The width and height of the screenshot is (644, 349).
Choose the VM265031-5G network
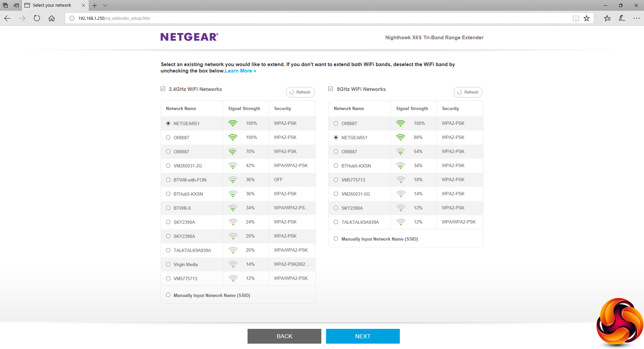click(x=336, y=194)
